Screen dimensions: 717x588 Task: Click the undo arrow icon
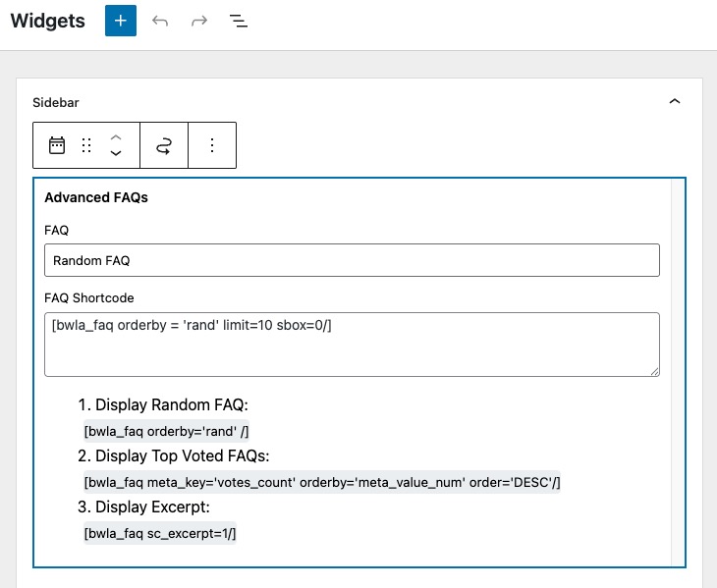coord(160,21)
